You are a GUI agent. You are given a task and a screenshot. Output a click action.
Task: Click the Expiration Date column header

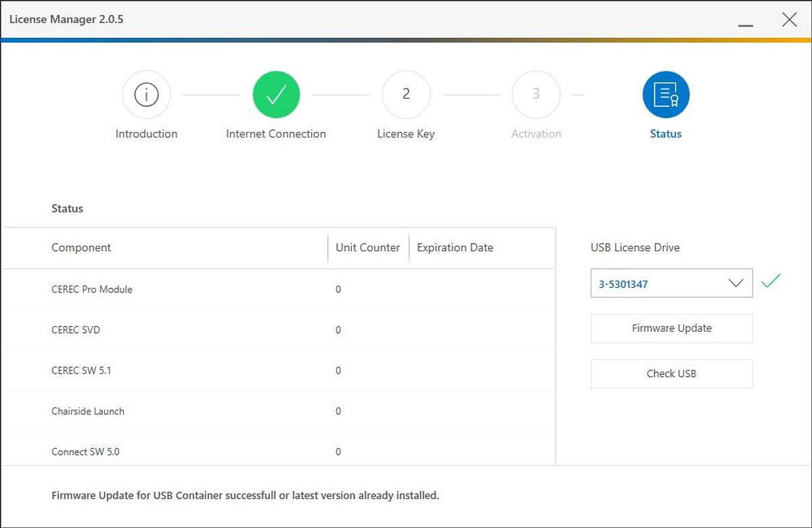pos(455,248)
